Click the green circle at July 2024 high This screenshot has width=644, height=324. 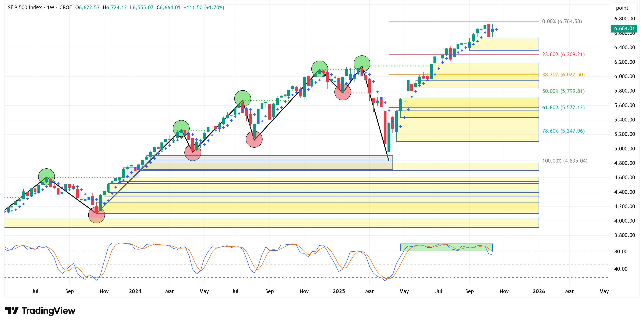(242, 98)
